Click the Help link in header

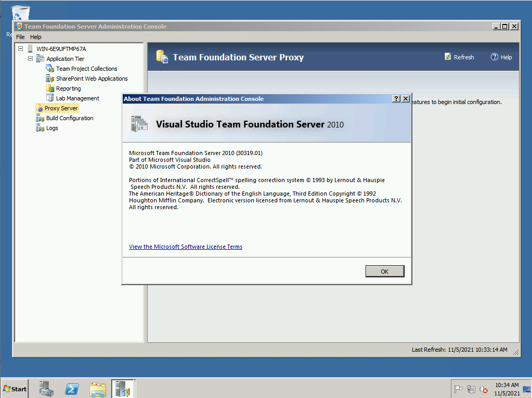point(506,57)
